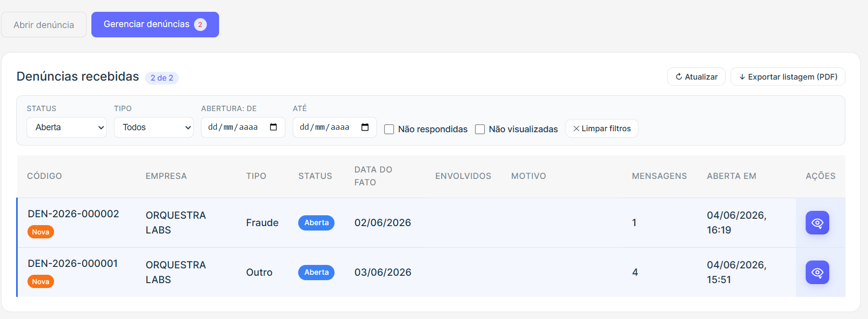868x319 pixels.
Task: Click opened time 04/06/2026, 16:19
Action: 737,223
